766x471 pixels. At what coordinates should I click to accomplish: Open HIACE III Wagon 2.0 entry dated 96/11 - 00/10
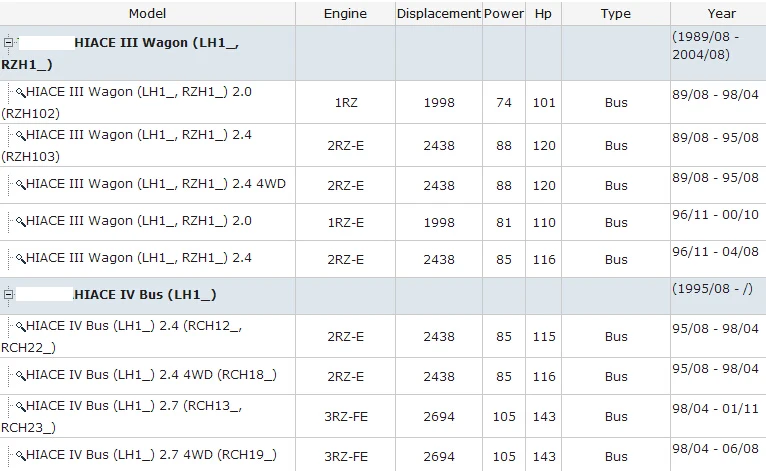(139, 221)
